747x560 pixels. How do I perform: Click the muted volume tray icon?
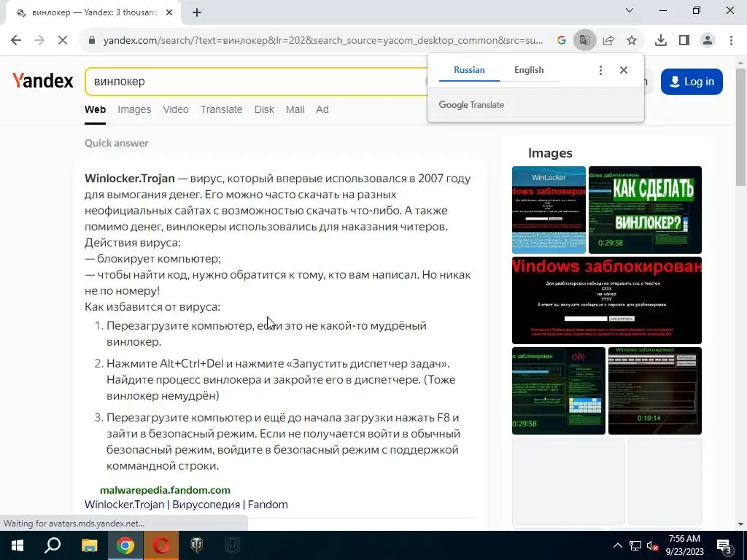pyautogui.click(x=652, y=545)
